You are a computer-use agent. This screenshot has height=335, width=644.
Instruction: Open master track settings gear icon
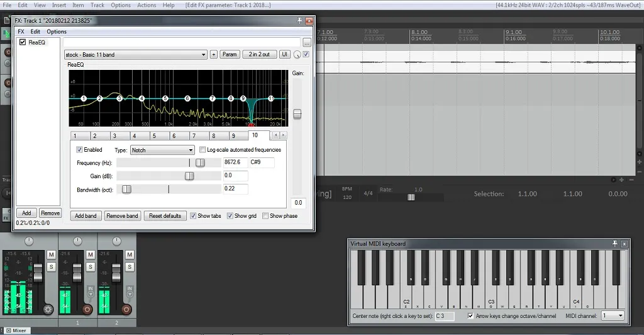tap(48, 310)
